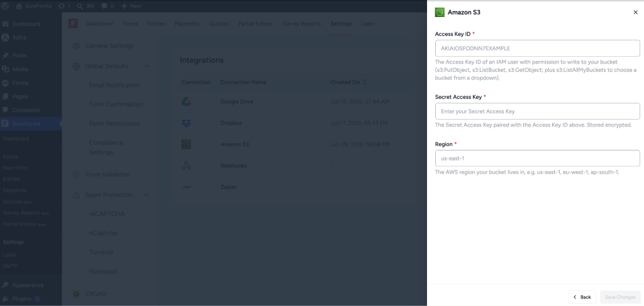Switch to the Learn tab

click(368, 23)
